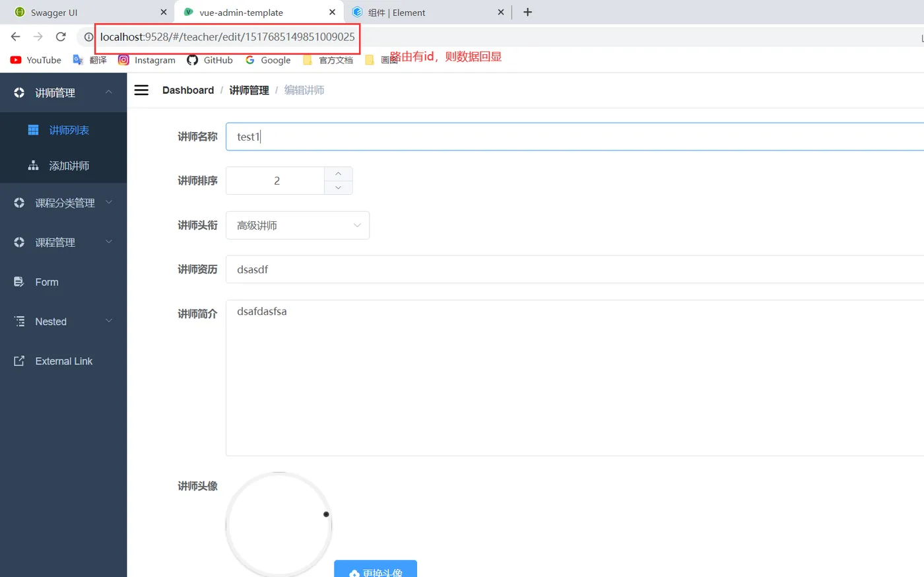Click the browser forward arrow

(38, 37)
